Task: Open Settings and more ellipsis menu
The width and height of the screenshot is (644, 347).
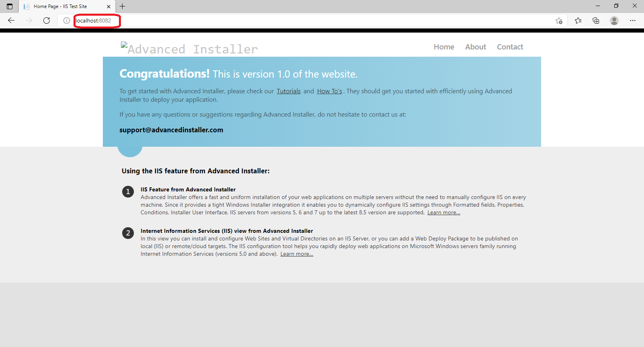Action: click(633, 21)
